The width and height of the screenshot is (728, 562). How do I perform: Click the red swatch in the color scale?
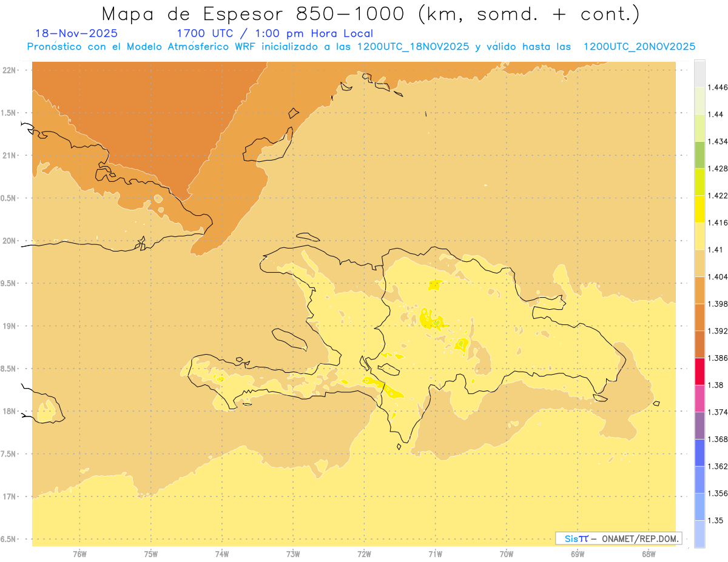(699, 372)
